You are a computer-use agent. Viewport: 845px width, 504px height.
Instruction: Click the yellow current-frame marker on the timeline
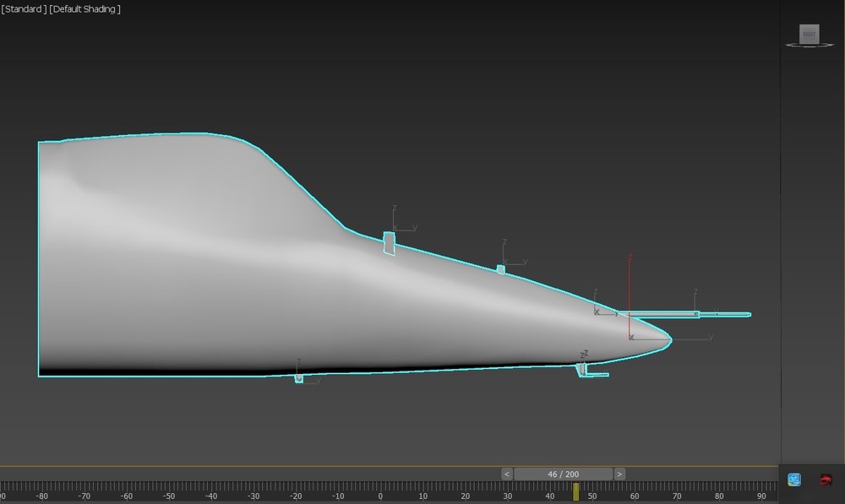pyautogui.click(x=576, y=491)
